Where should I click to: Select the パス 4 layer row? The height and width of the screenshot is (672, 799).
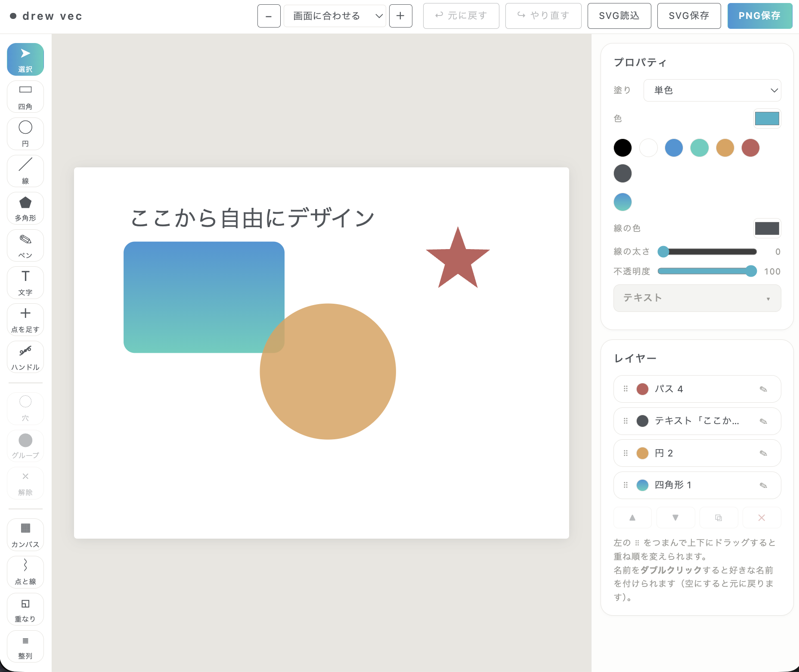[x=697, y=389]
